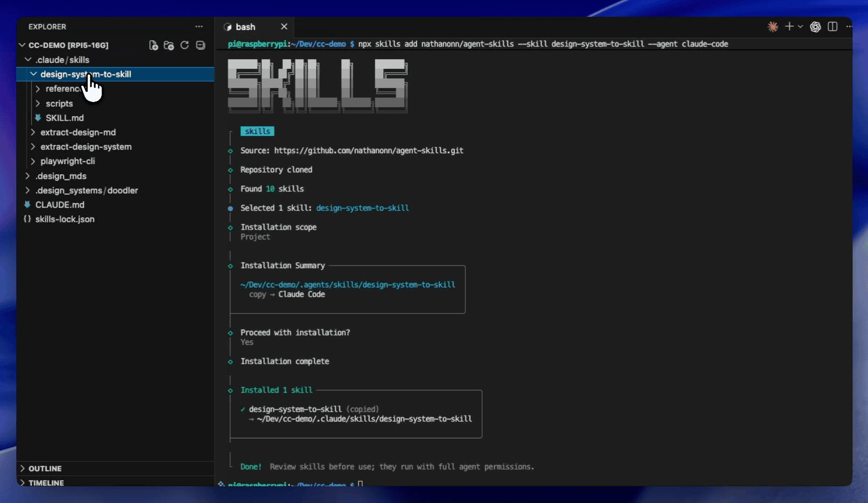Refresh the Explorer file tree

point(185,45)
